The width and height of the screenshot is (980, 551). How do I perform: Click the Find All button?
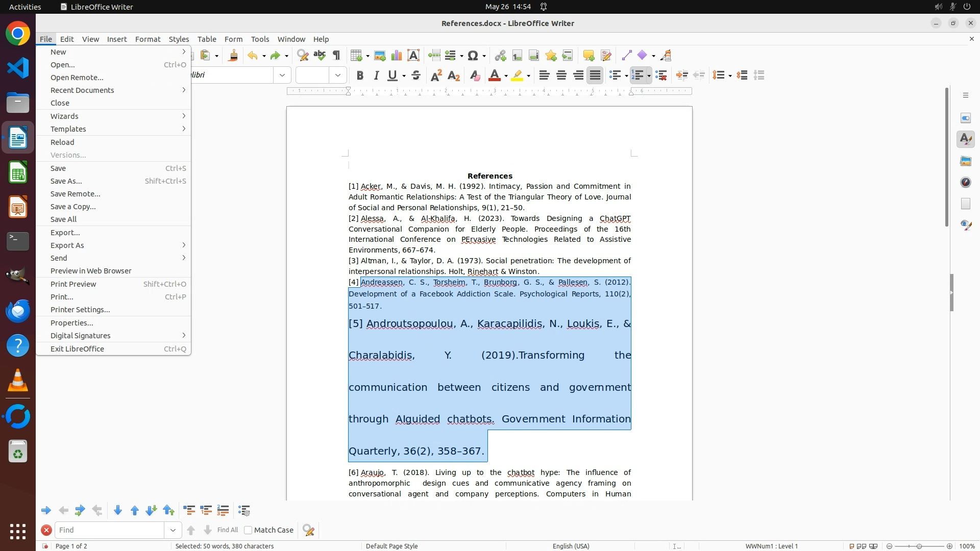[227, 530]
